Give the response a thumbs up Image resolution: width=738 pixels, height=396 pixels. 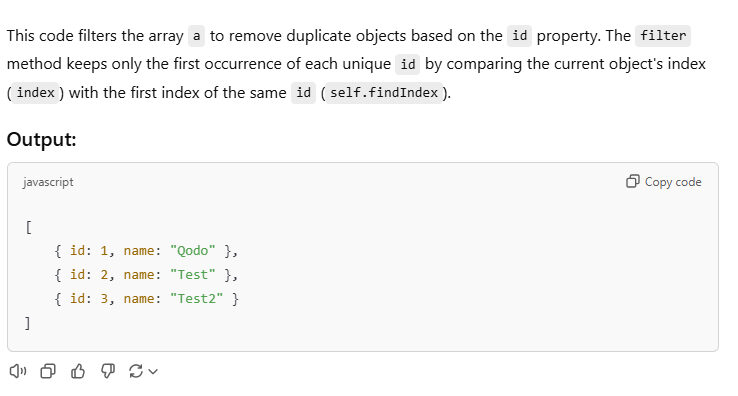(78, 371)
